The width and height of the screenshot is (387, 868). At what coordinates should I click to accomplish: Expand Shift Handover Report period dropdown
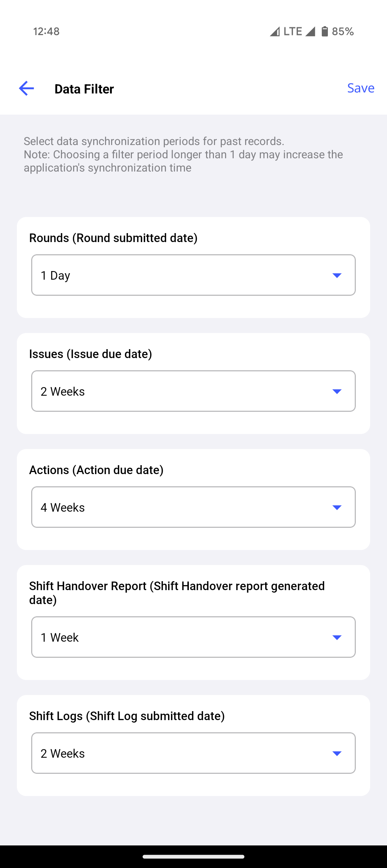[193, 637]
